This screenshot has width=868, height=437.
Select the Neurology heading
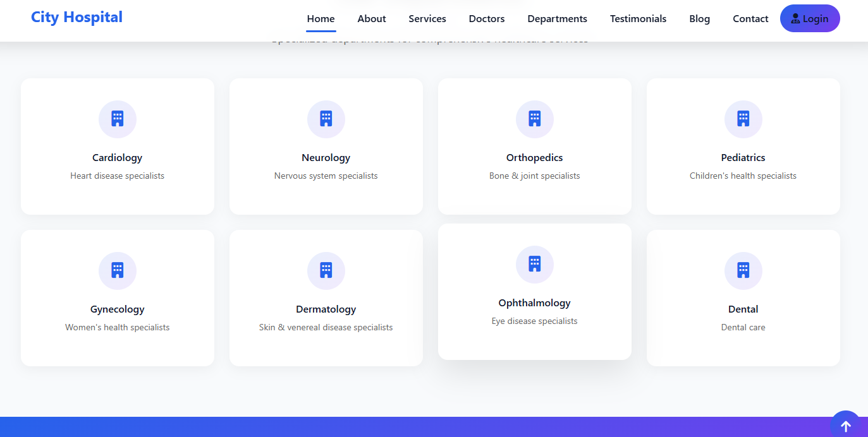tap(326, 158)
